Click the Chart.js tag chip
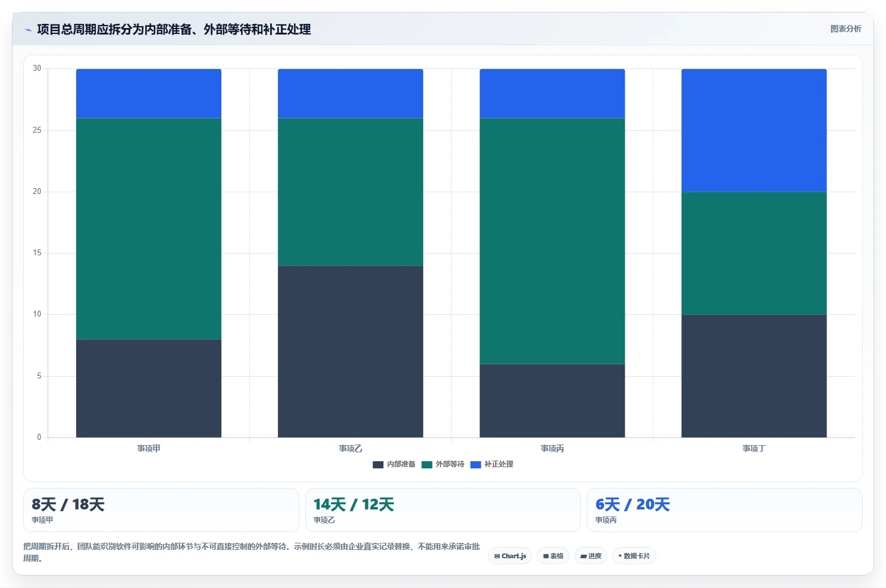The image size is (886, 588). tap(510, 556)
